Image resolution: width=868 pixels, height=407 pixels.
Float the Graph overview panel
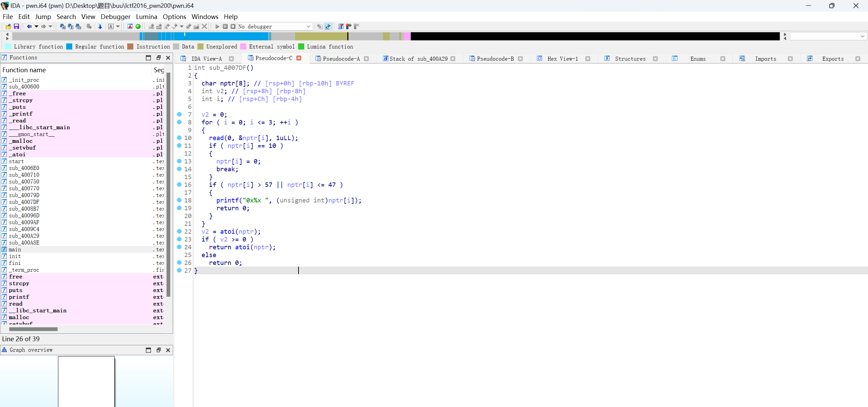pos(158,350)
